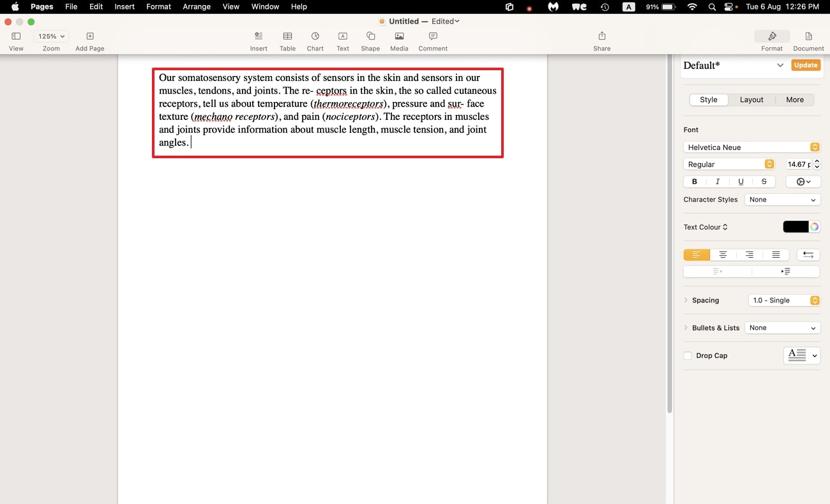Change the text direction button
The image size is (830, 504).
808,255
